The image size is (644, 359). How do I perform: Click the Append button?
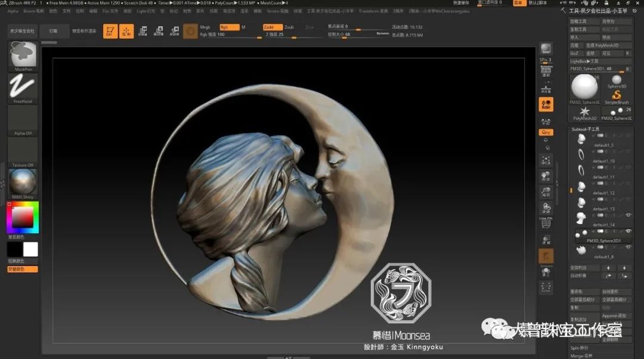[616, 316]
